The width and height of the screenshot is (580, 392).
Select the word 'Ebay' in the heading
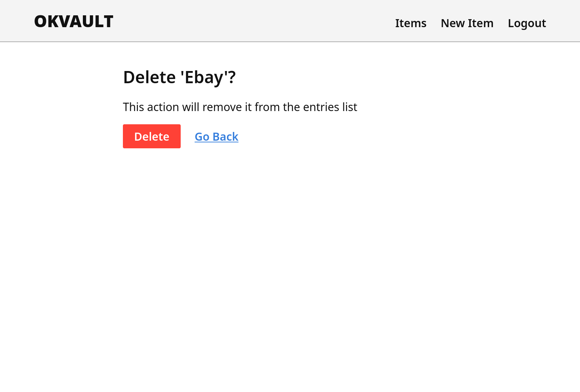tap(204, 77)
